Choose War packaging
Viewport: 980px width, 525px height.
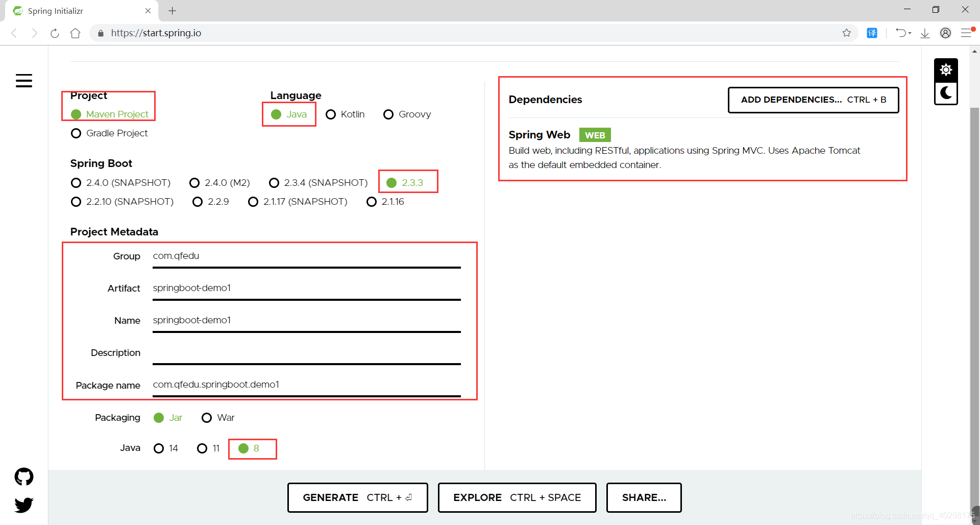point(218,418)
